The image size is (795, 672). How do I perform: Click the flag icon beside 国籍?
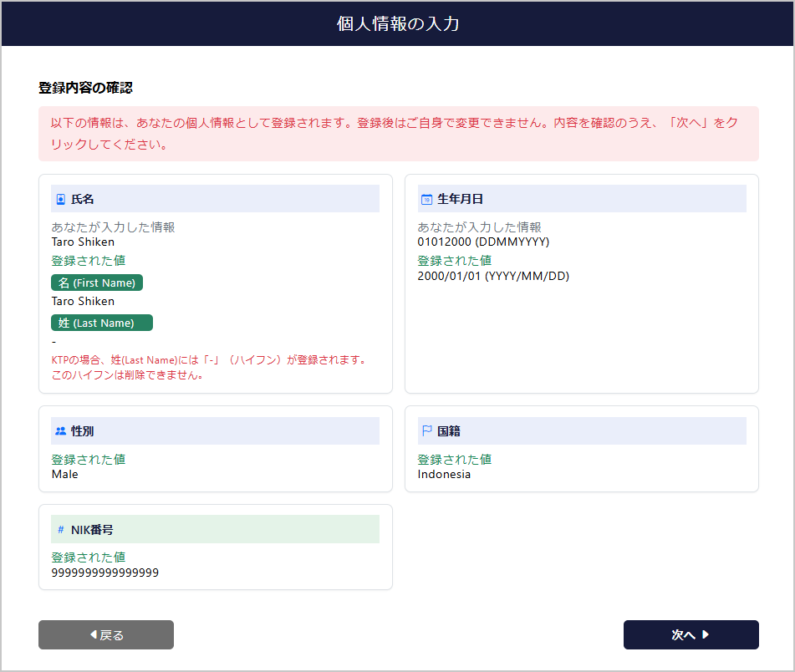(425, 430)
